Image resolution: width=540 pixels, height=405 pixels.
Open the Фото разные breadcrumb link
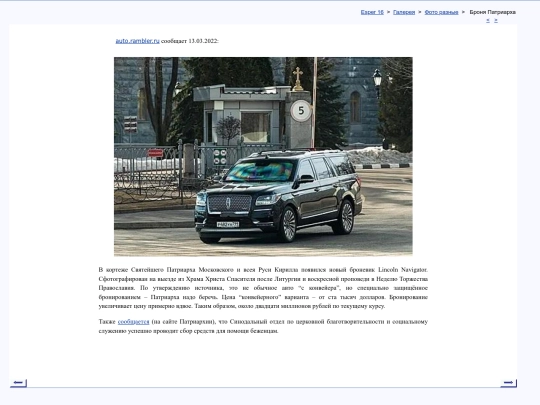click(441, 12)
